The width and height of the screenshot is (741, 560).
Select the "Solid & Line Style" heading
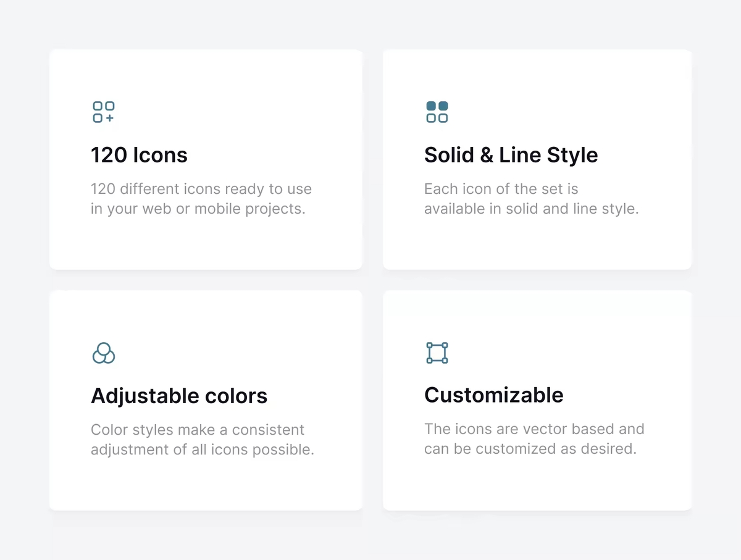[x=511, y=154]
